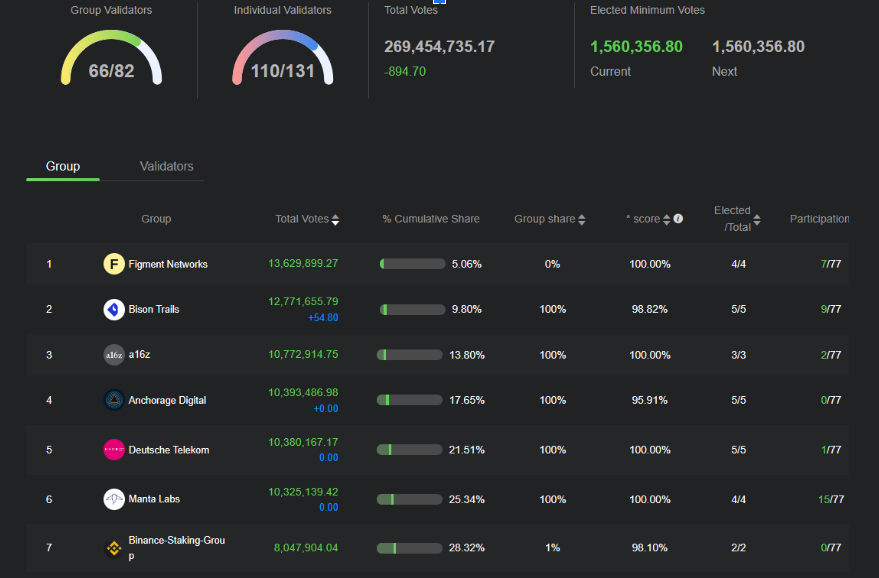
Task: Switch to the Validators tab
Action: coord(166,167)
